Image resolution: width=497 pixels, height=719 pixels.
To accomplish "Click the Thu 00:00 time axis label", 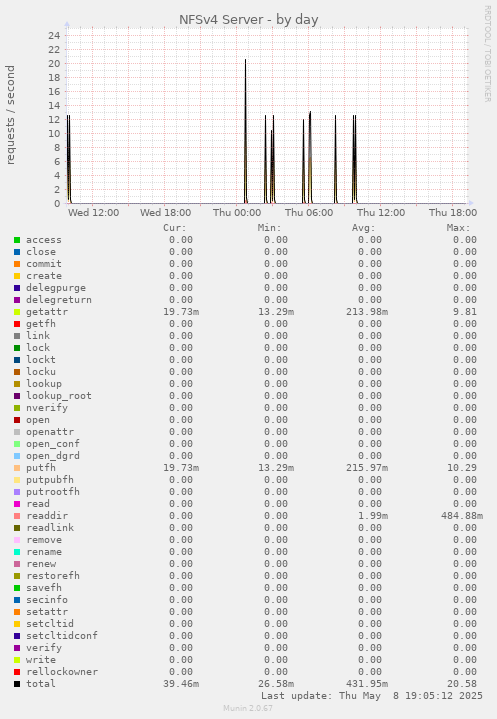I will [x=237, y=213].
